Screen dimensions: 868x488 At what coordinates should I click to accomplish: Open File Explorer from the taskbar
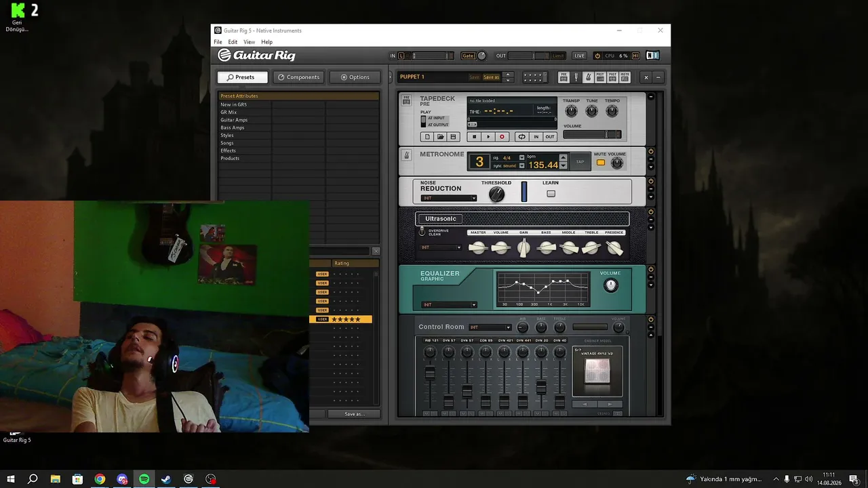[x=56, y=479]
